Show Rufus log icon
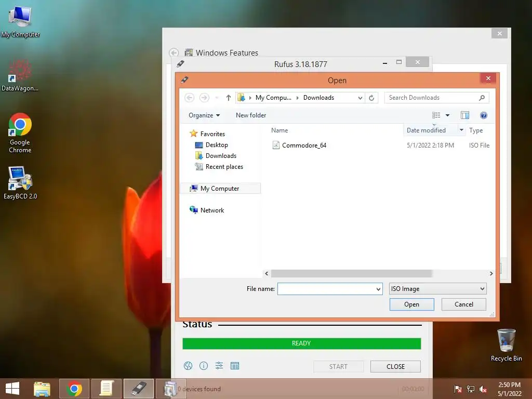Image resolution: width=532 pixels, height=399 pixels. pos(235,366)
